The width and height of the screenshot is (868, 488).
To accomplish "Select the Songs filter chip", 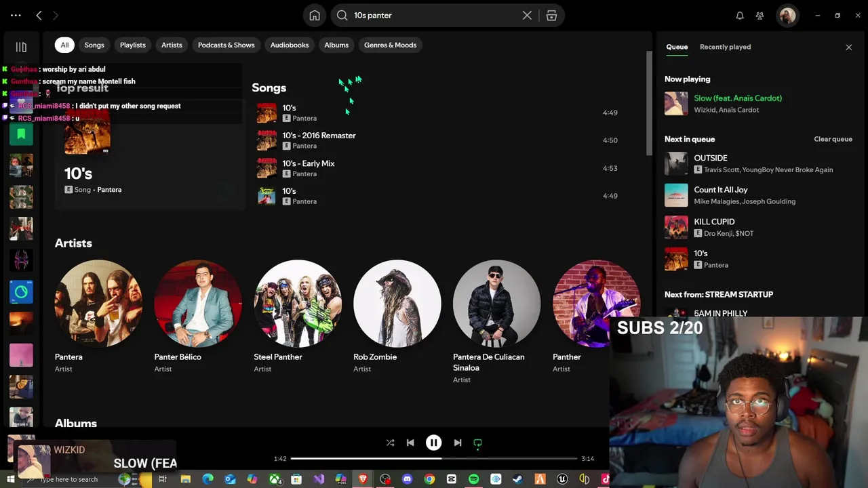I will pos(94,45).
